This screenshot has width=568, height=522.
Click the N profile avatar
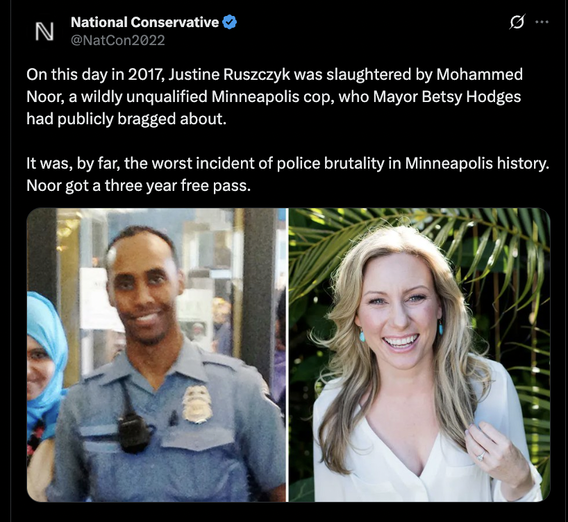44,31
